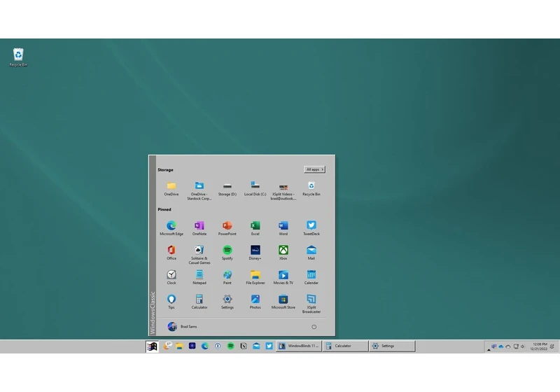
Task: Launch OneNote from pinned apps
Action: pyautogui.click(x=199, y=228)
